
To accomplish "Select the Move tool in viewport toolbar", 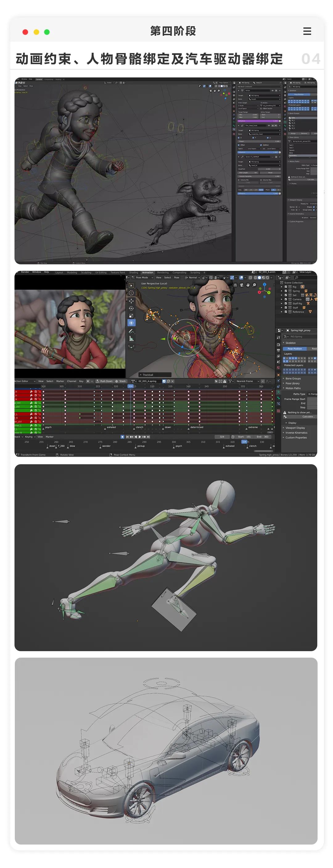I will tap(131, 301).
